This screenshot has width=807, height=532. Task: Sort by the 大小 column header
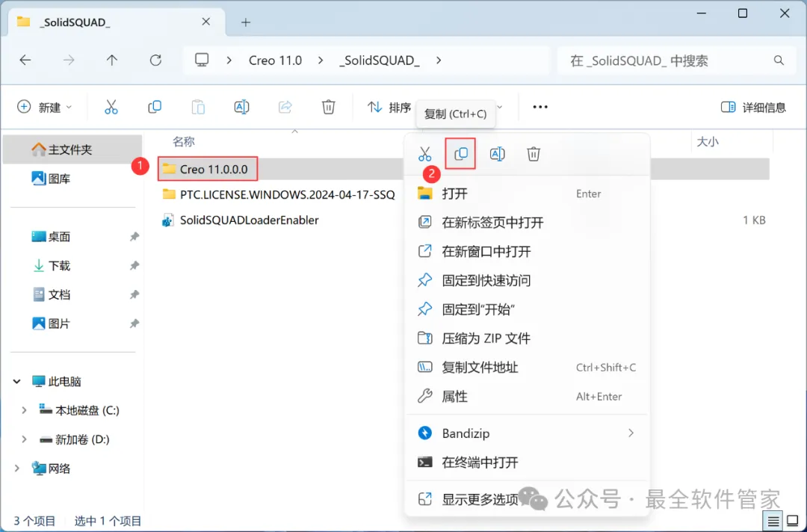pyautogui.click(x=708, y=141)
